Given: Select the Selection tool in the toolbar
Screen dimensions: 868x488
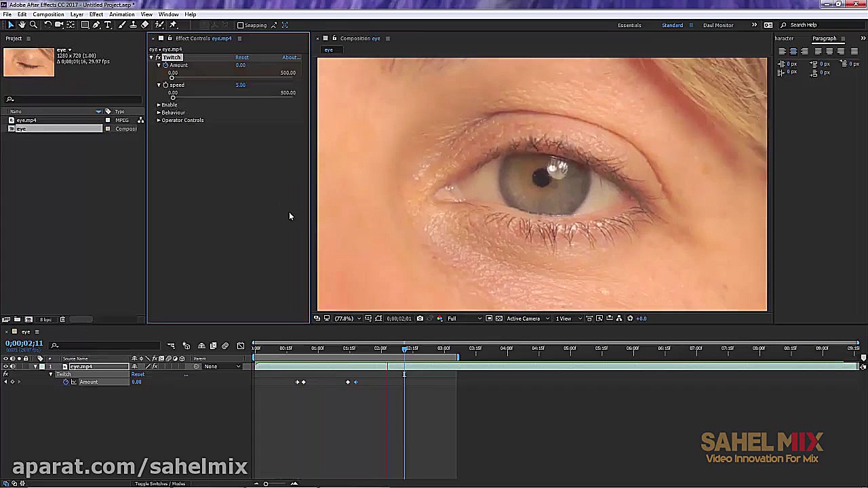Looking at the screenshot, I should (x=11, y=25).
